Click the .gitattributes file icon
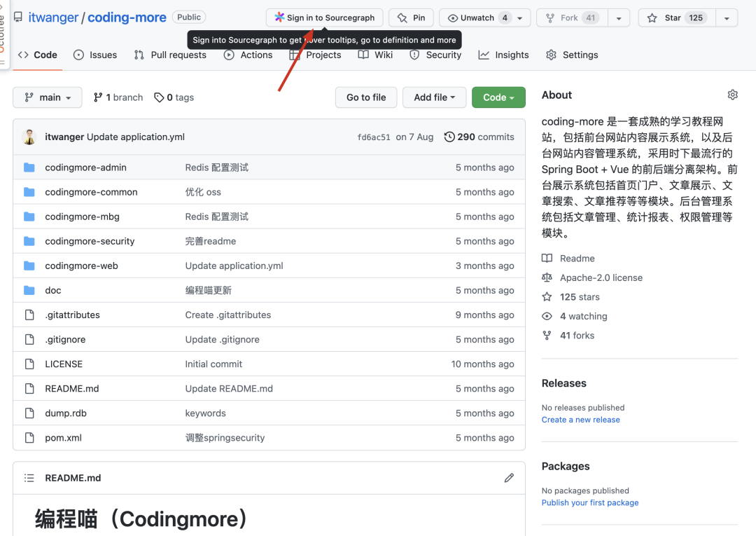Viewport: 756px width, 536px height. click(29, 315)
